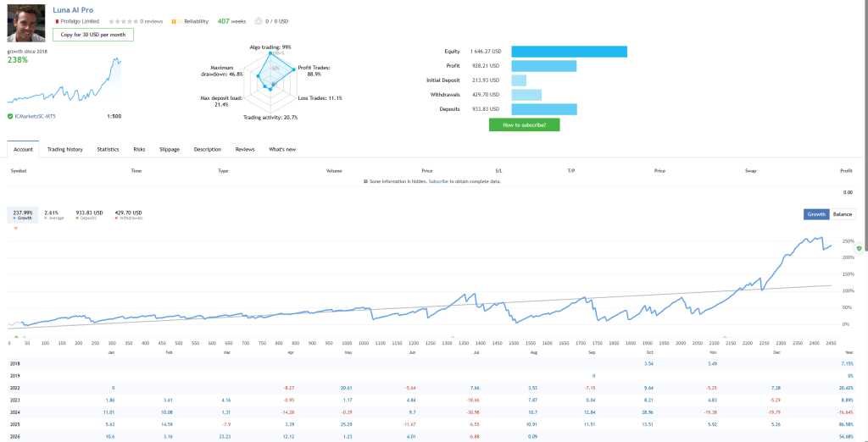The height and width of the screenshot is (442, 868).
Task: Click the 2026 row label
Action: (15, 436)
